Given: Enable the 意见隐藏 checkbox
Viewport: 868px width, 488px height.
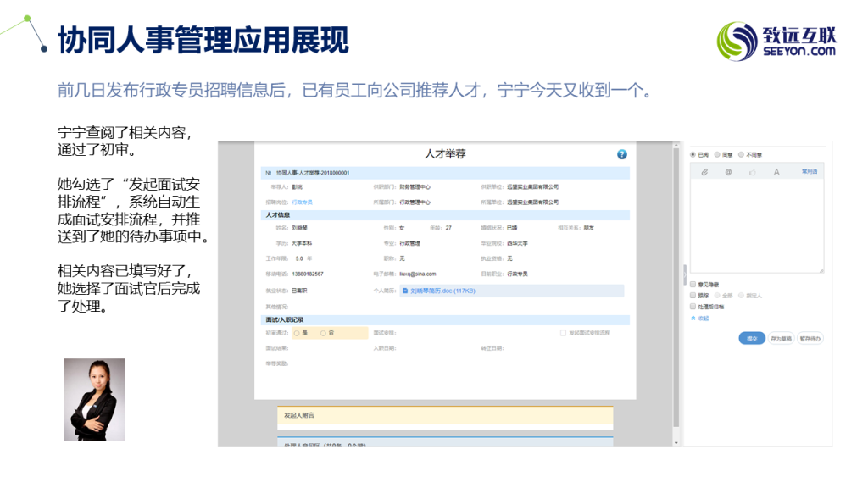Looking at the screenshot, I should coord(693,284).
